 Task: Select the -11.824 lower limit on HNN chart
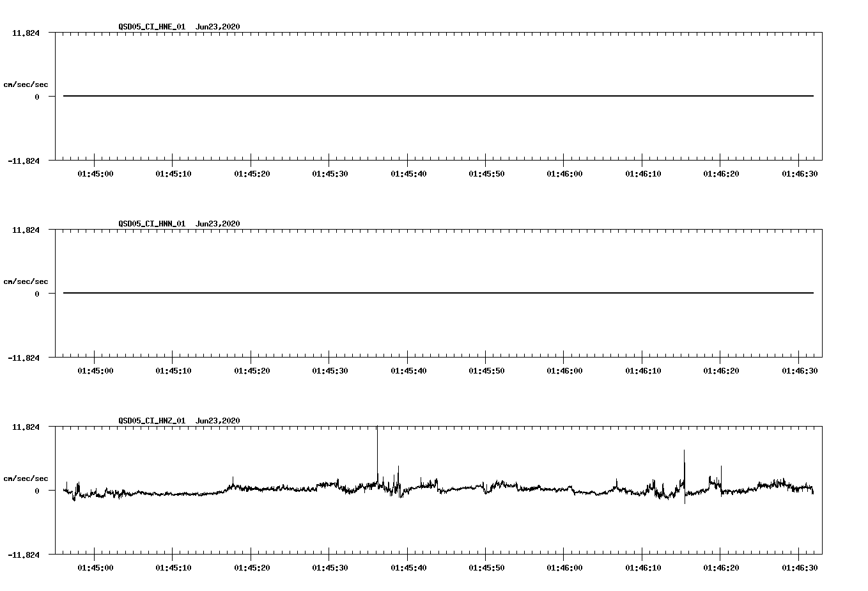pos(24,358)
